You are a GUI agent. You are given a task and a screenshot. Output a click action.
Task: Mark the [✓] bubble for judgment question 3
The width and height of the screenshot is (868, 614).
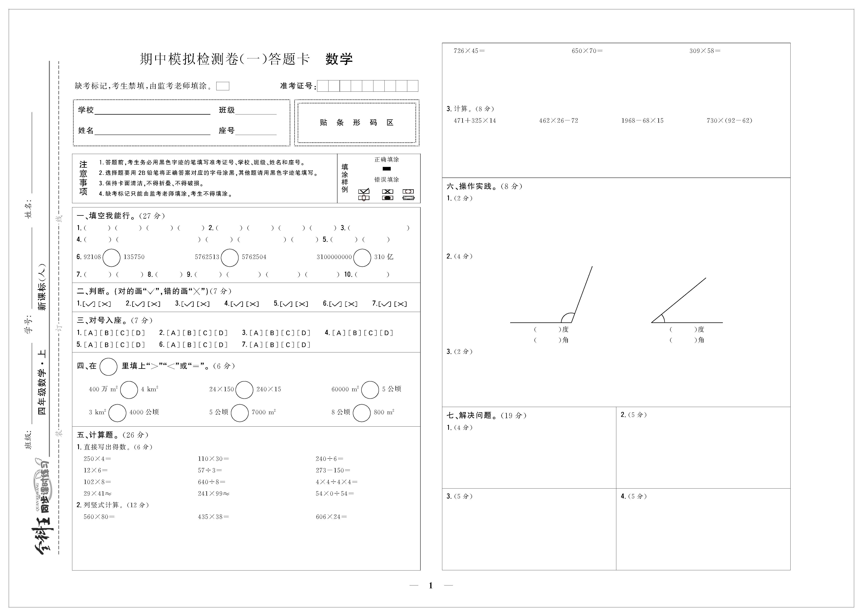click(187, 304)
